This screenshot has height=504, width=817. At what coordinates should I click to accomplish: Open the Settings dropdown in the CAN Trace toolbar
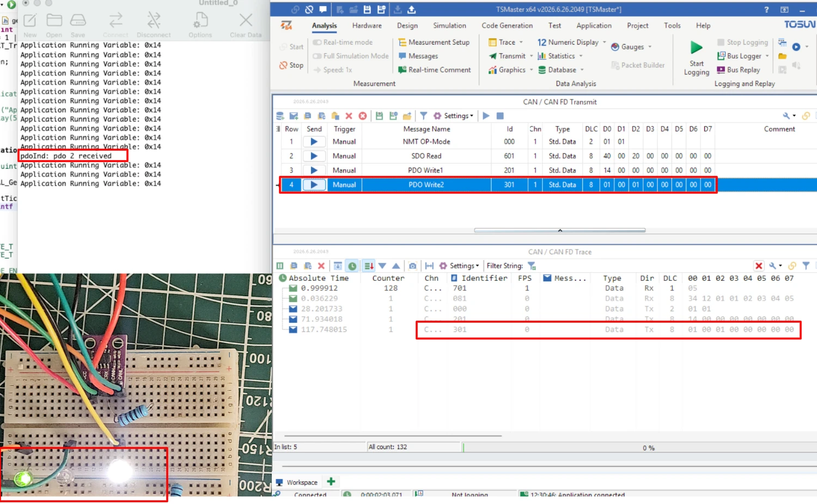click(459, 266)
